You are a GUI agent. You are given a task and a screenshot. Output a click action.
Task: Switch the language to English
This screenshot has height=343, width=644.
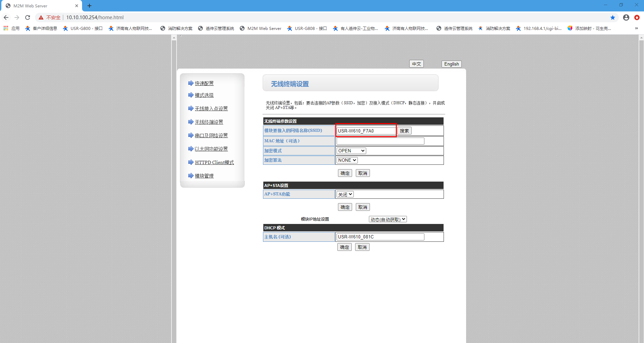(x=451, y=64)
